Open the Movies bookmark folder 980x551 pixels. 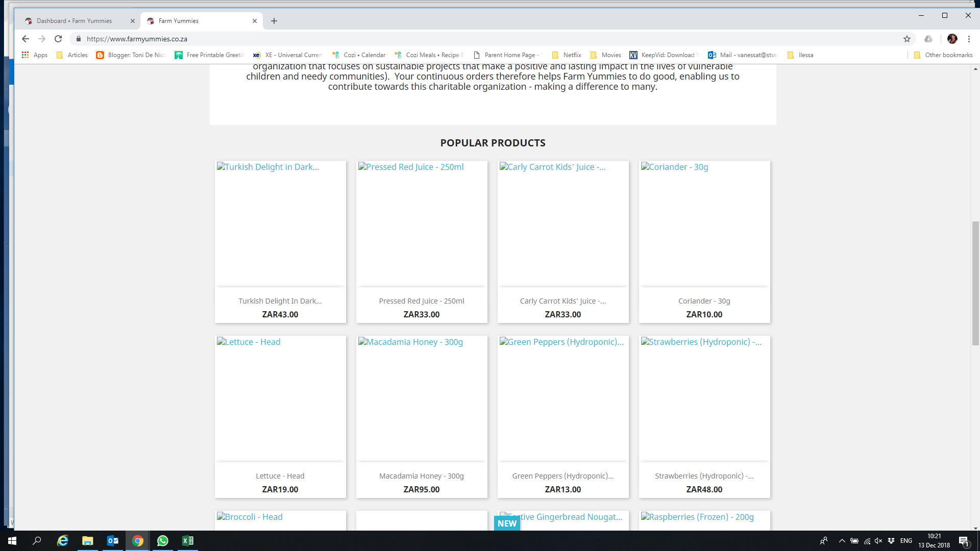click(x=606, y=55)
